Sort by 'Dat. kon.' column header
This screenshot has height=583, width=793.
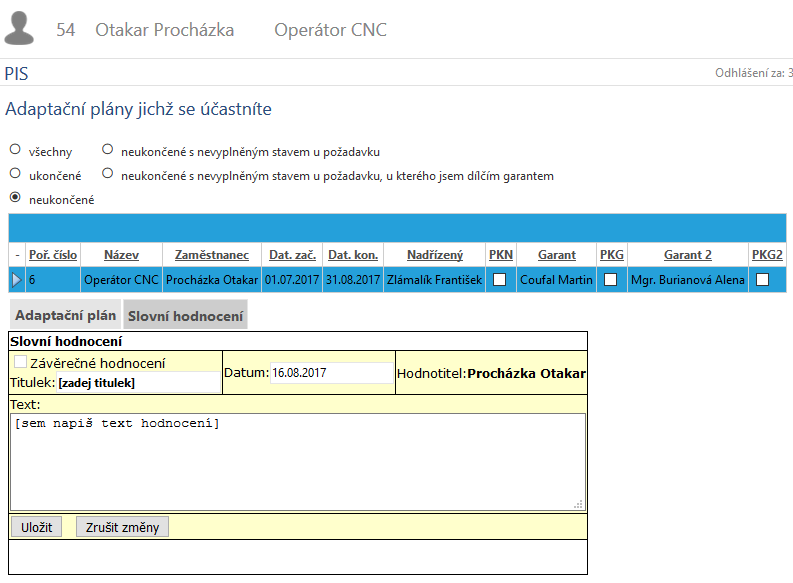pos(353,255)
